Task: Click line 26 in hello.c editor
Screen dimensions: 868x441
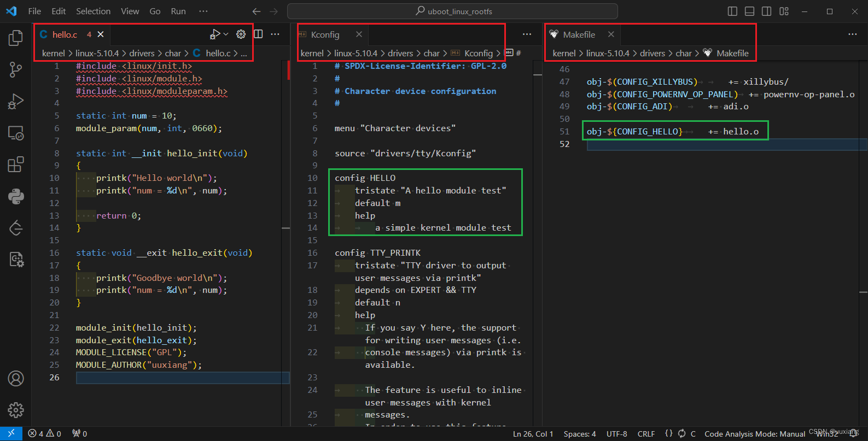Action: [182, 378]
